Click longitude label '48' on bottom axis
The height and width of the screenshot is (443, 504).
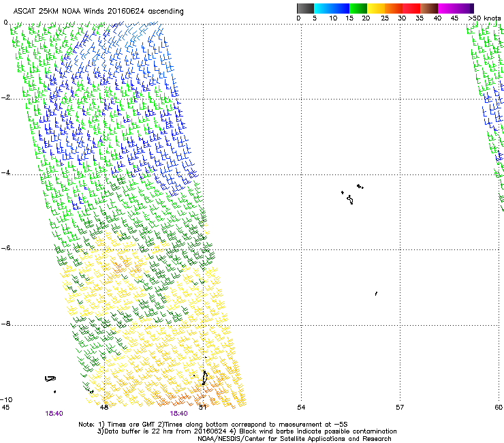point(104,408)
